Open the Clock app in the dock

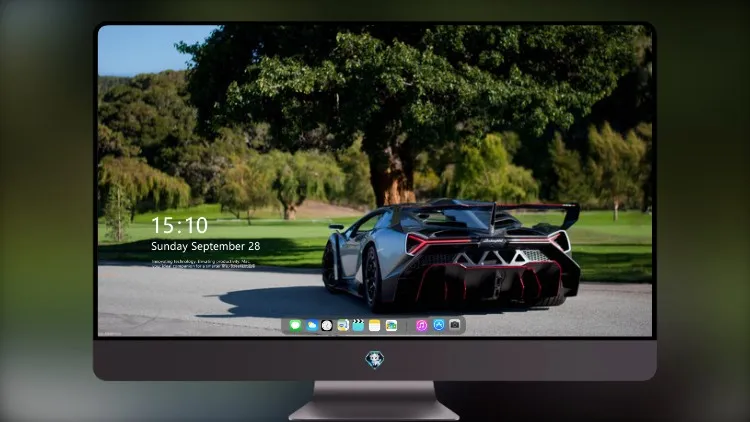click(327, 325)
